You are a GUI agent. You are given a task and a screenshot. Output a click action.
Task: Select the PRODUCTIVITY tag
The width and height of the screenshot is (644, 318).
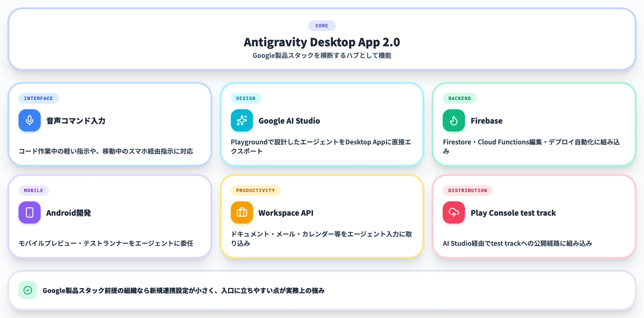[256, 190]
